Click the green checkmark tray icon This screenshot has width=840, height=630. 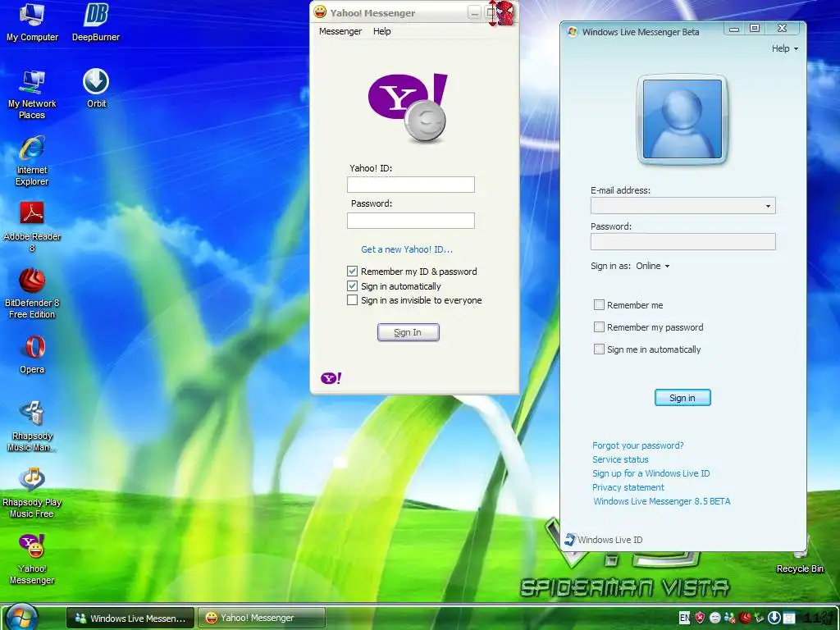[x=759, y=618]
